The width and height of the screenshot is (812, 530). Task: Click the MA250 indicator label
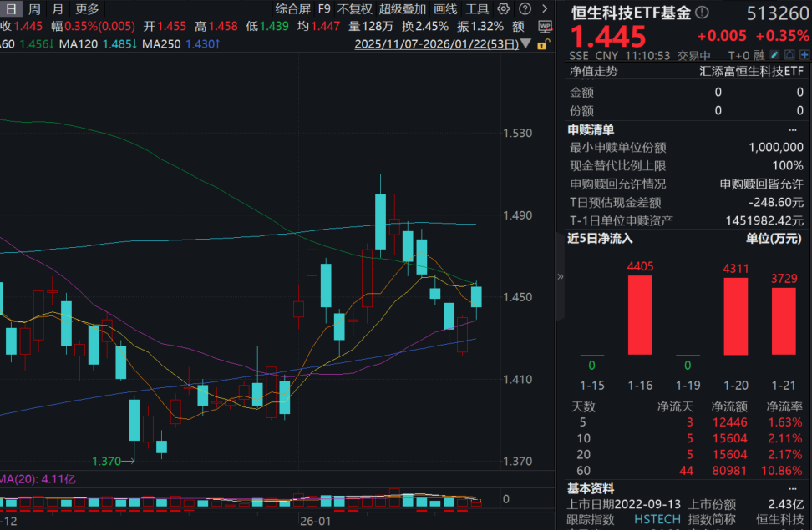161,44
